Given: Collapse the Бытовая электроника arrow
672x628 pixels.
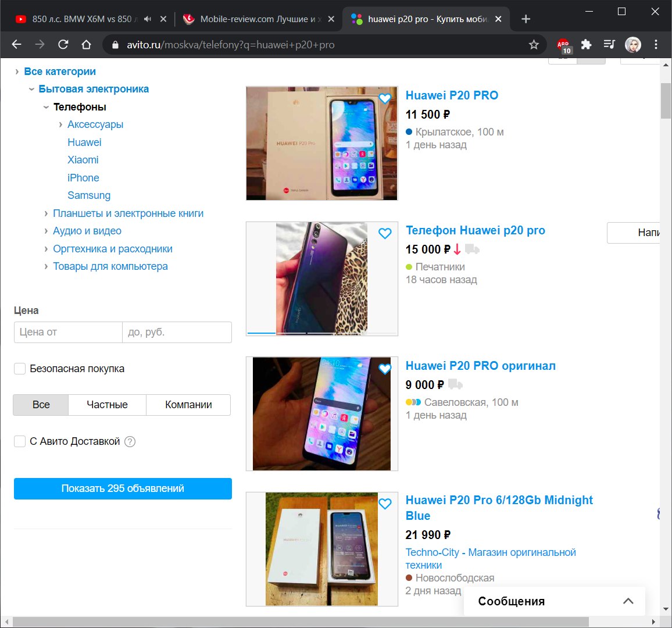Looking at the screenshot, I should coord(31,89).
